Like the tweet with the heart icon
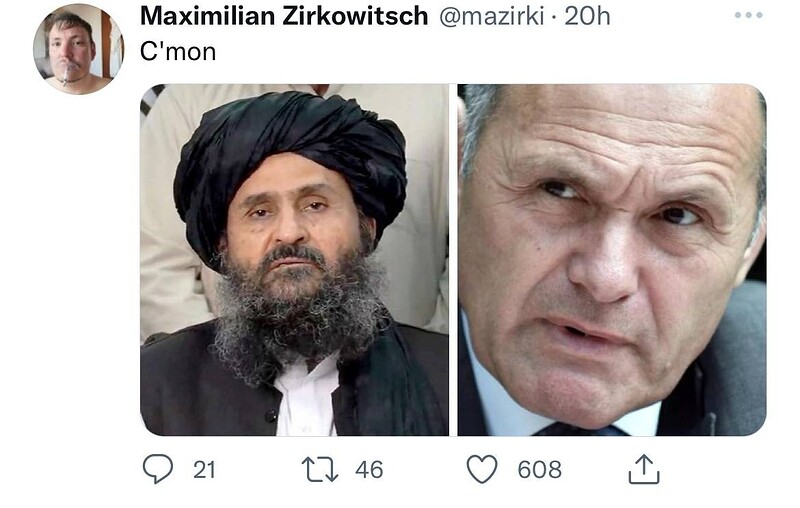 point(482,469)
